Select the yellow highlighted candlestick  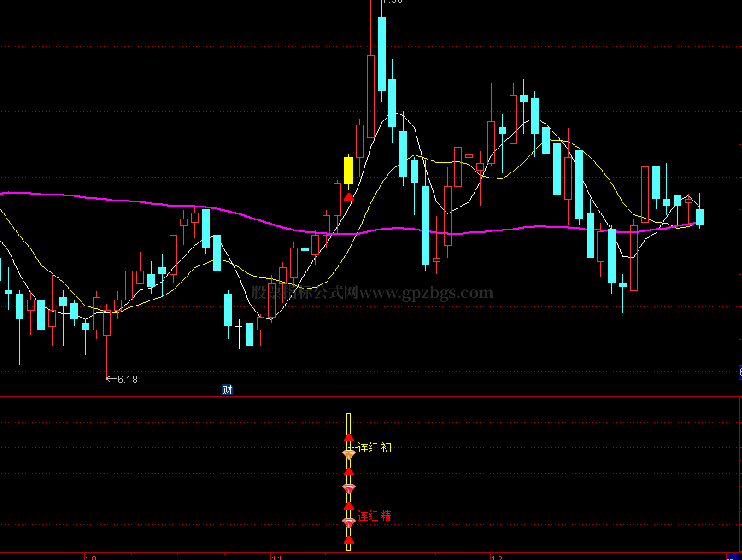(x=349, y=170)
